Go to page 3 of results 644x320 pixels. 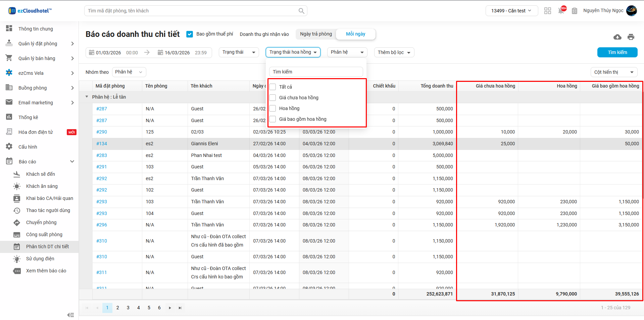click(x=128, y=308)
